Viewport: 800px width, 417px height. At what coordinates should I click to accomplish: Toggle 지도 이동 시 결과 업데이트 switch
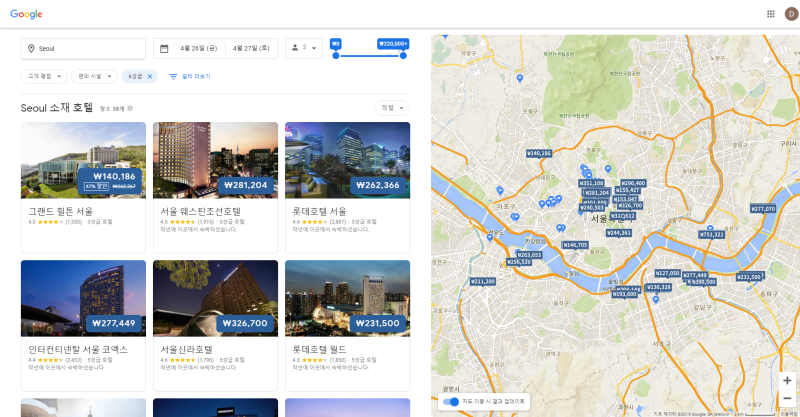pyautogui.click(x=451, y=402)
